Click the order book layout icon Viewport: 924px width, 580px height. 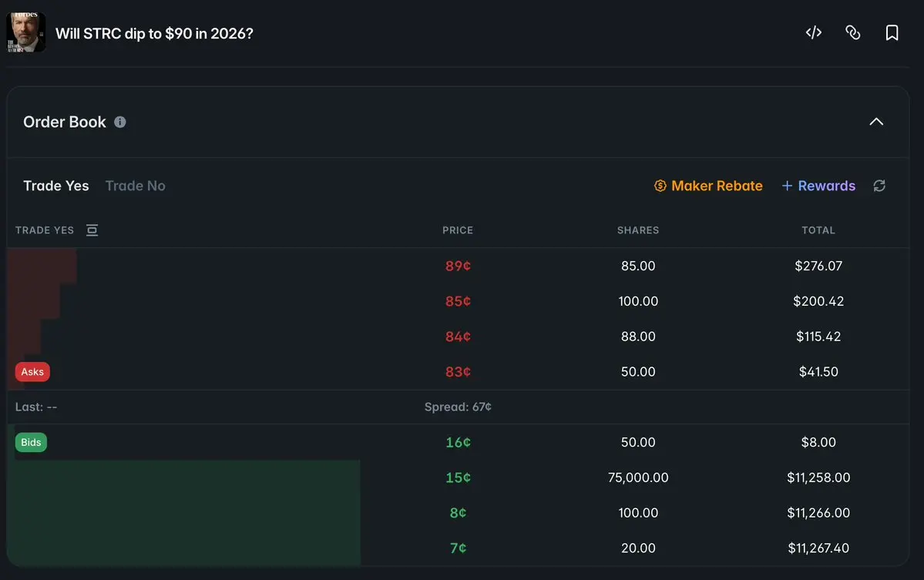pyautogui.click(x=92, y=230)
